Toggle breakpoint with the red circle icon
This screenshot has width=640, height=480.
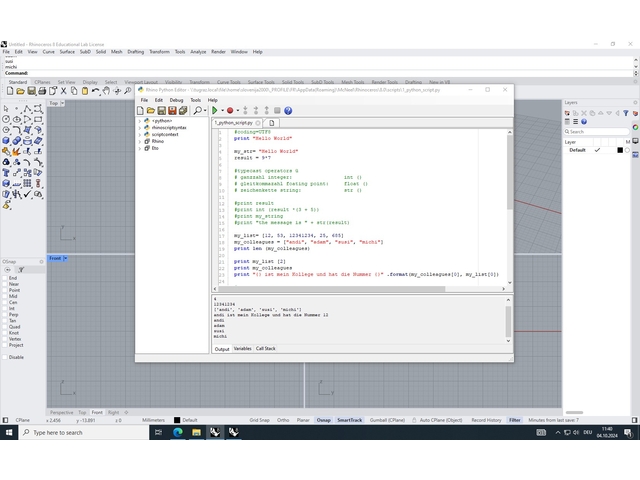click(230, 111)
